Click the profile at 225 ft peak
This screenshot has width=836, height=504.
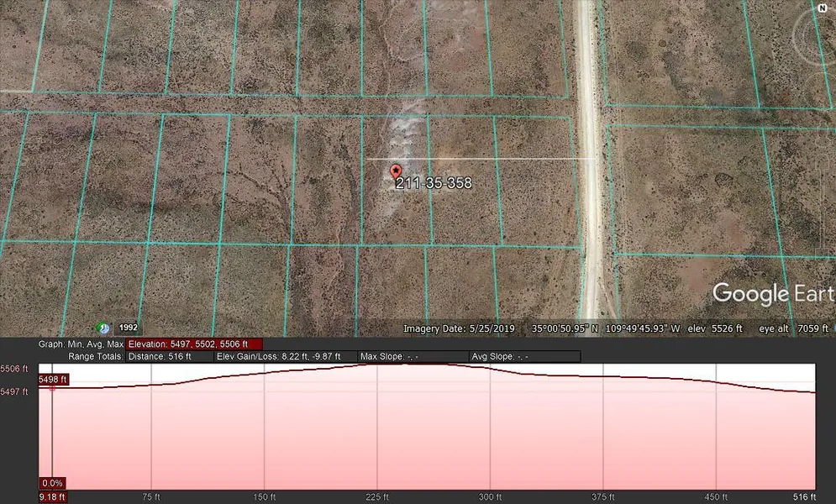pyautogui.click(x=377, y=366)
